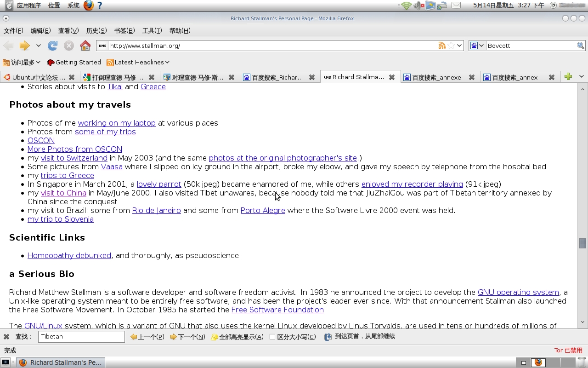Click the find field containing Tibetan
Image resolution: width=588 pixels, height=368 pixels.
coord(81,337)
